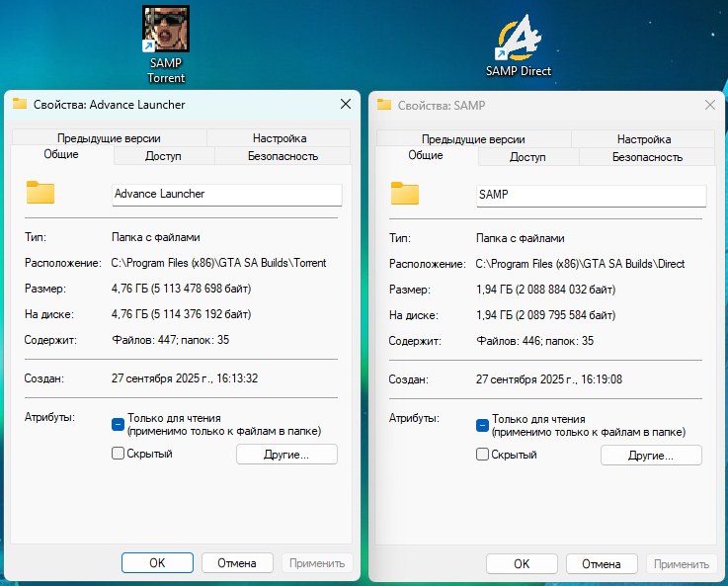The width and height of the screenshot is (728, 586).
Task: Select the Общие tab in SAMP window
Action: pyautogui.click(x=426, y=155)
